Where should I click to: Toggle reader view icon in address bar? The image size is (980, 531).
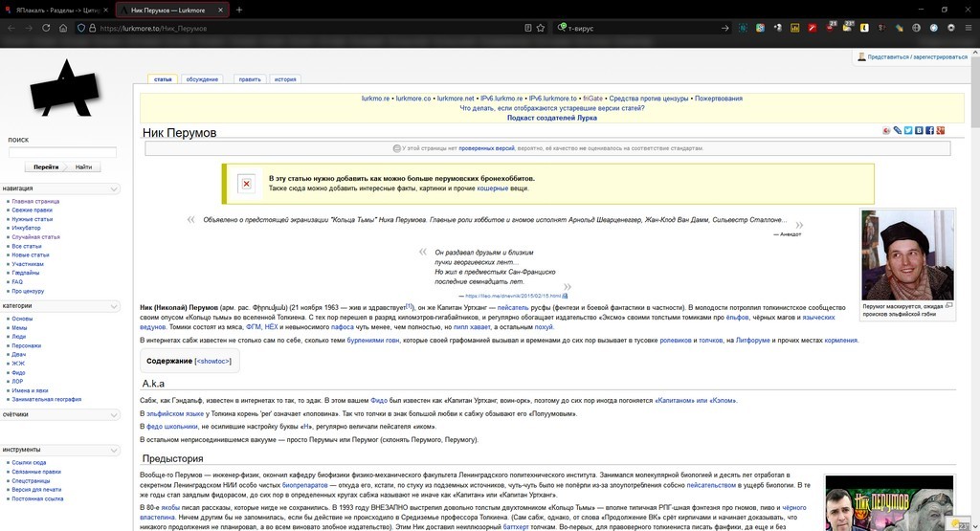pyautogui.click(x=528, y=28)
